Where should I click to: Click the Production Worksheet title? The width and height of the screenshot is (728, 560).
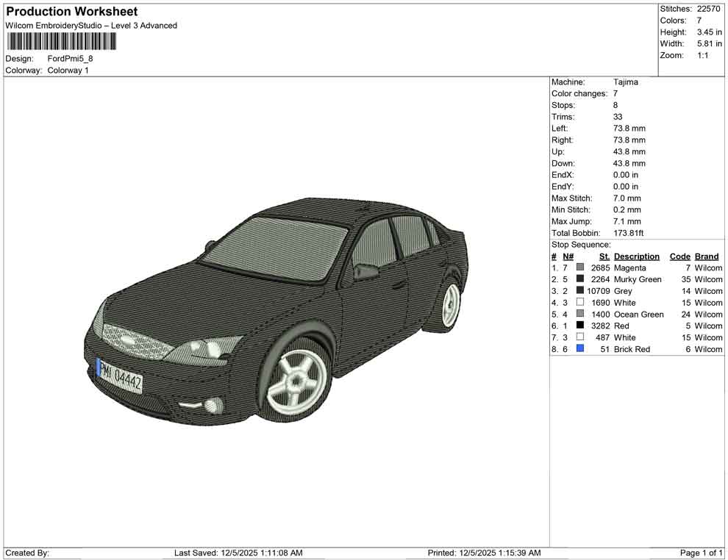72,12
